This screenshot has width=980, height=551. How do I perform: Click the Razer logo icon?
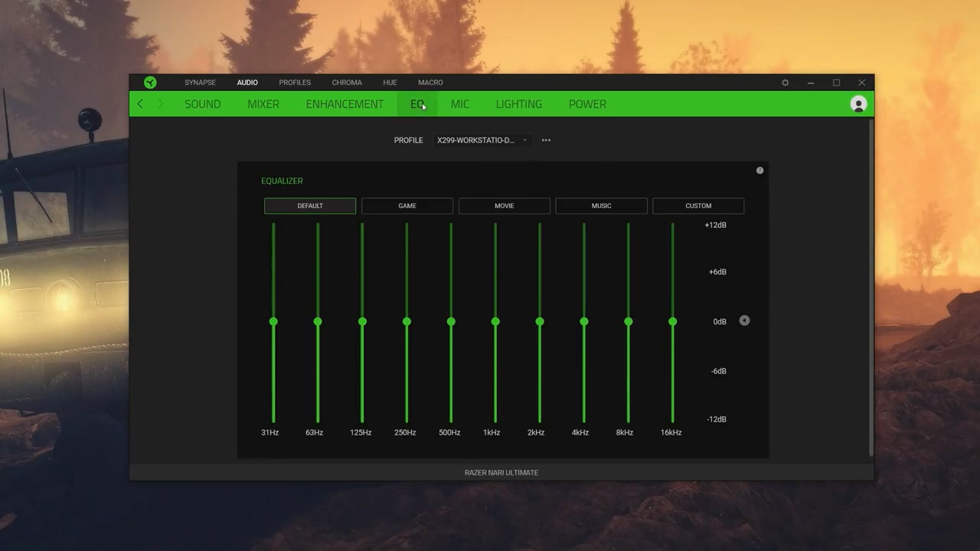[x=150, y=83]
